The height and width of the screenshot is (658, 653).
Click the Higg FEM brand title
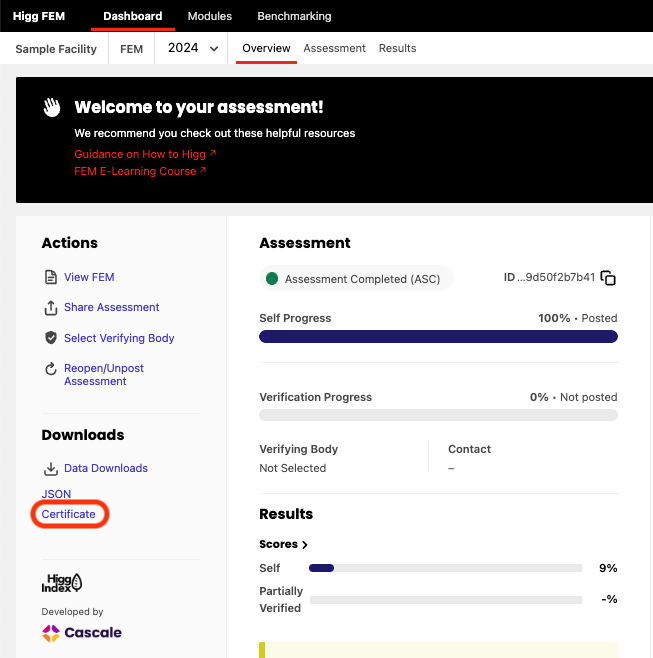39,16
